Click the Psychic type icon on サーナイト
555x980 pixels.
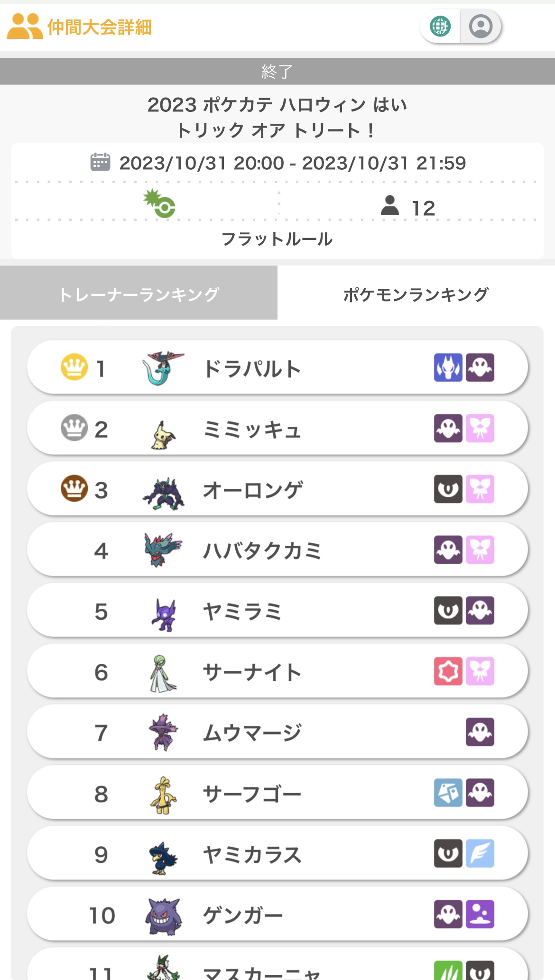448,671
